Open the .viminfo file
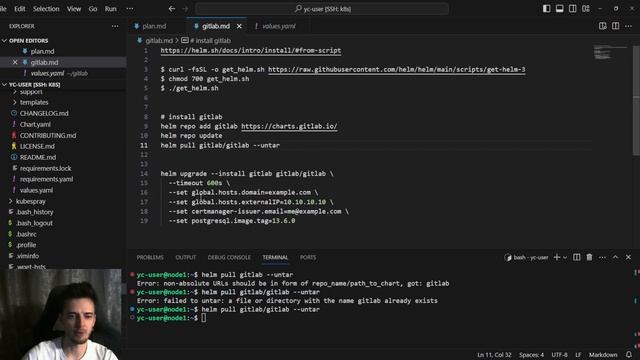This screenshot has height=360, width=640. tap(28, 256)
